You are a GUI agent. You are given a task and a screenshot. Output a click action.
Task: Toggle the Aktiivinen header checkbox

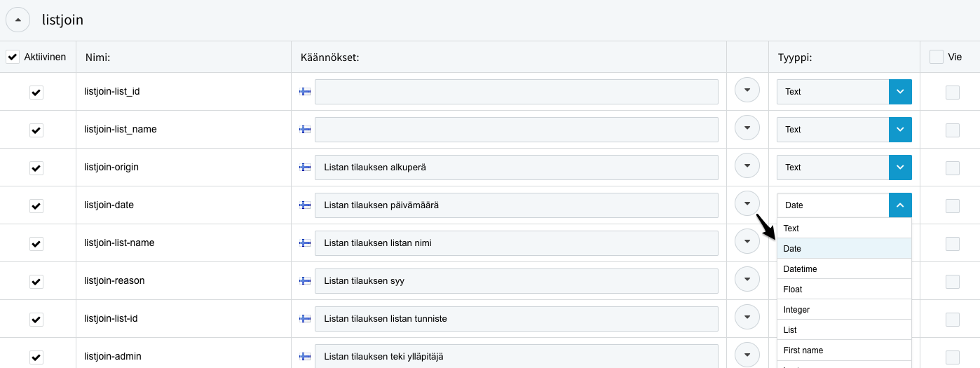[13, 57]
